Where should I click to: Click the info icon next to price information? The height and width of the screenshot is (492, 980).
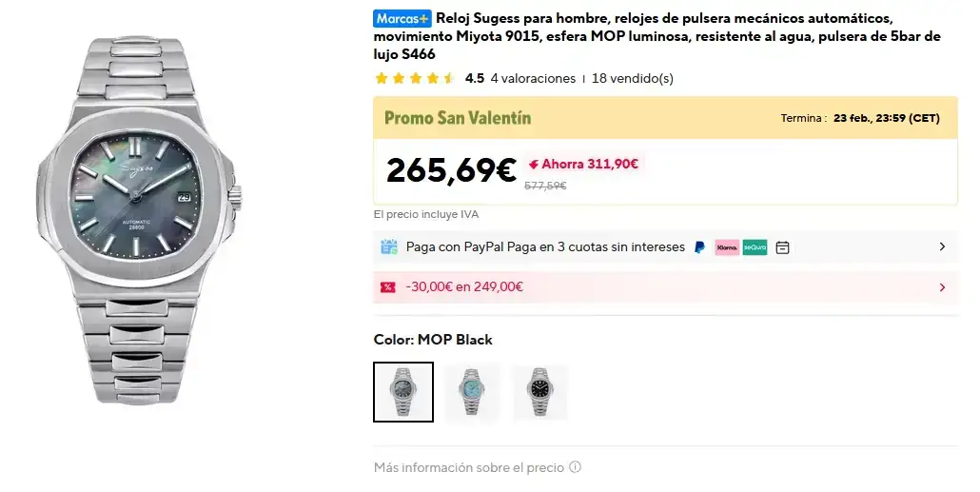click(575, 467)
